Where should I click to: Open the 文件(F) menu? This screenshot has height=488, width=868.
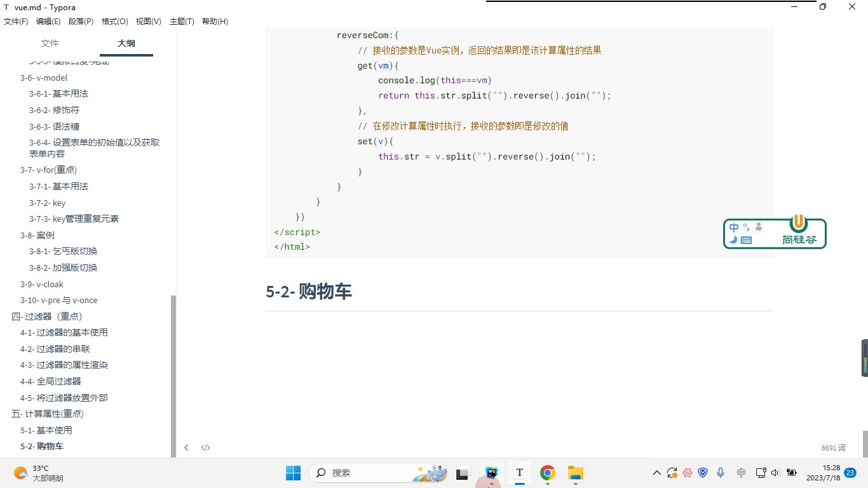[x=16, y=22]
